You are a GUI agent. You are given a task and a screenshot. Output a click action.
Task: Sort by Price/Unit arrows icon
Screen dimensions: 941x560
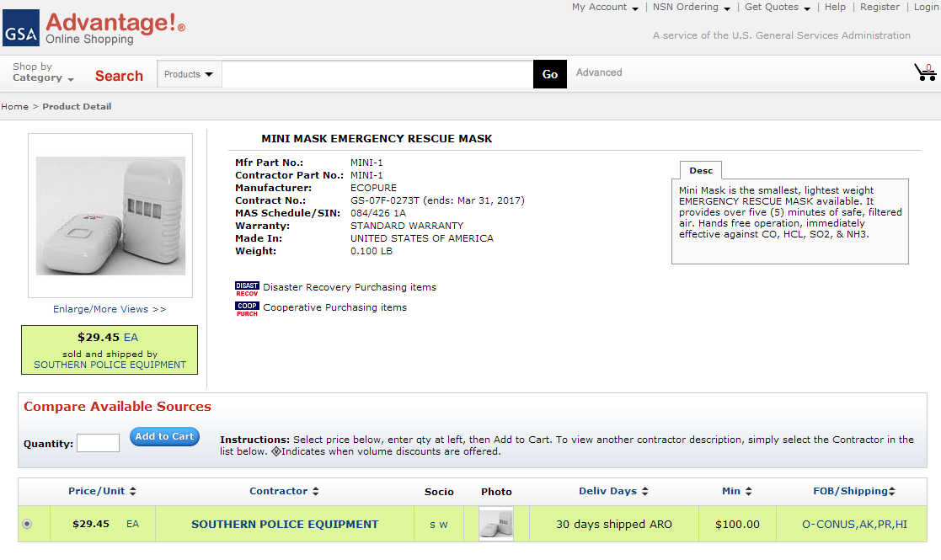coord(132,491)
